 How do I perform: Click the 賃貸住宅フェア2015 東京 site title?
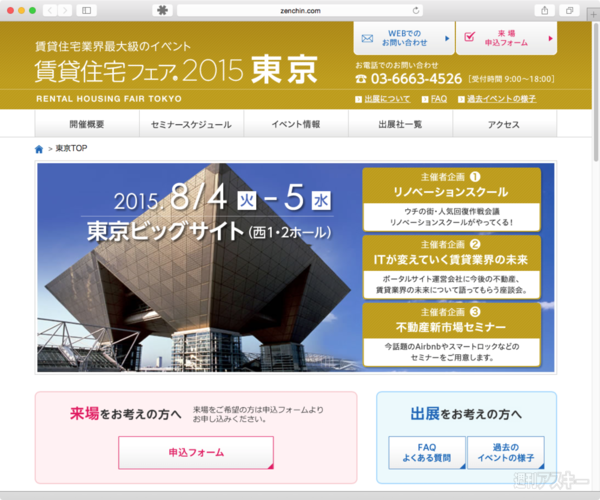pos(176,70)
